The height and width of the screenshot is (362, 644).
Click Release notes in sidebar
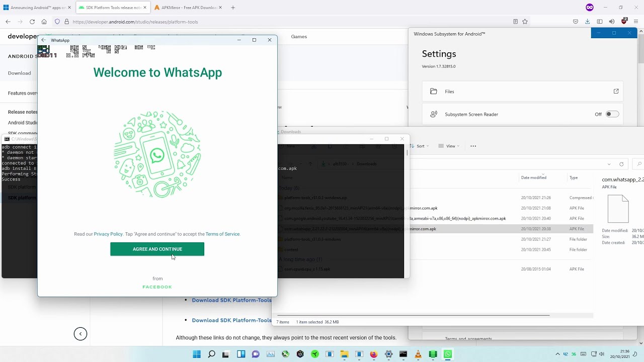tap(23, 112)
